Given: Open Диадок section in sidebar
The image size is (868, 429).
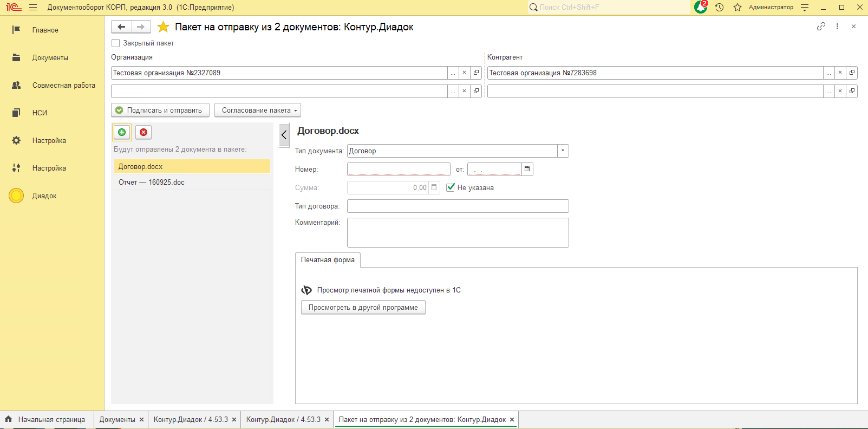Looking at the screenshot, I should (44, 196).
